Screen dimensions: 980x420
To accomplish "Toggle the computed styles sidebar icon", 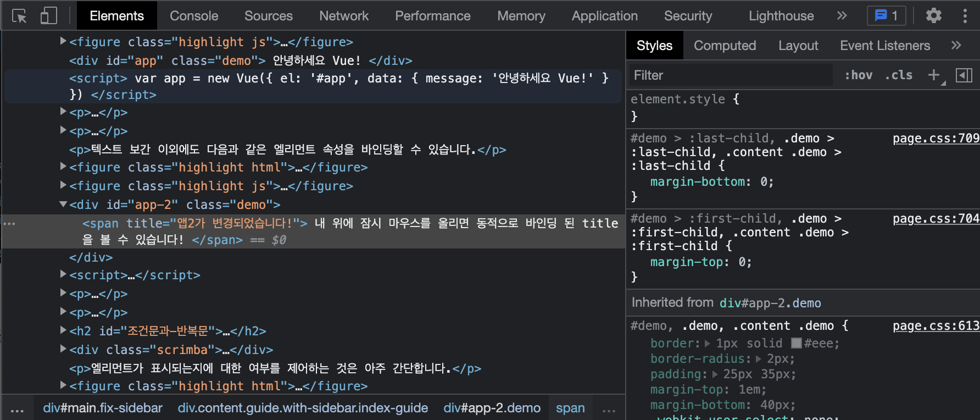I will [x=964, y=75].
